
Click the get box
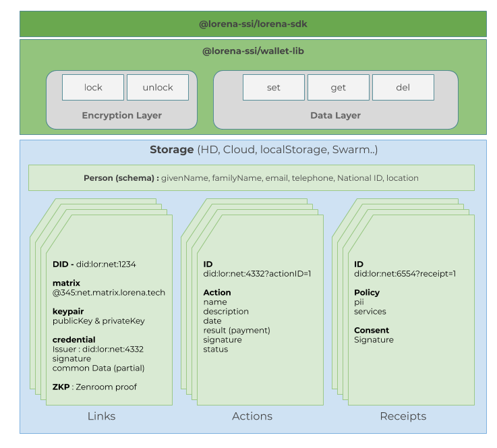[x=339, y=88]
